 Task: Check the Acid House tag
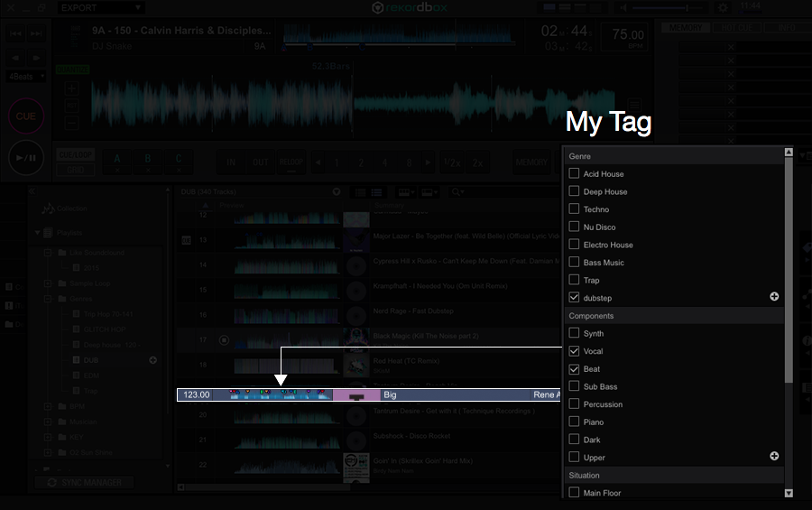pos(574,173)
